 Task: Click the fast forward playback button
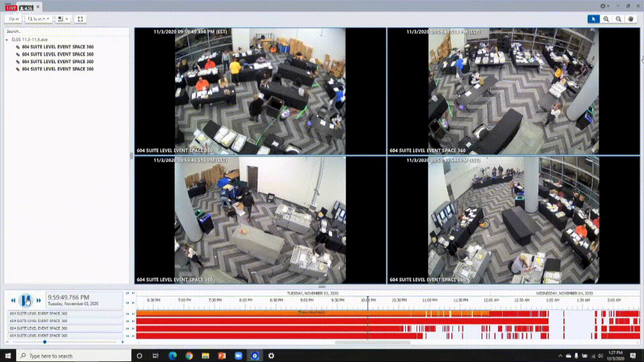pyautogui.click(x=38, y=300)
